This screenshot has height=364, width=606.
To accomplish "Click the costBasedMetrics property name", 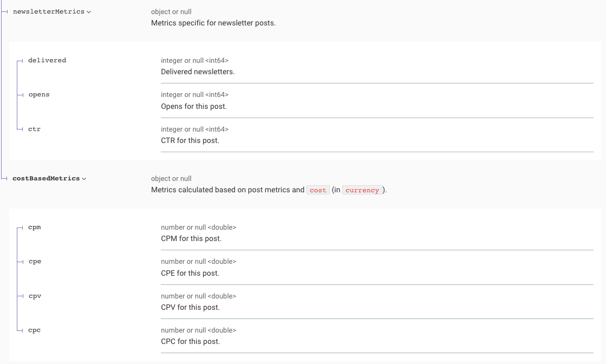I will click(46, 179).
